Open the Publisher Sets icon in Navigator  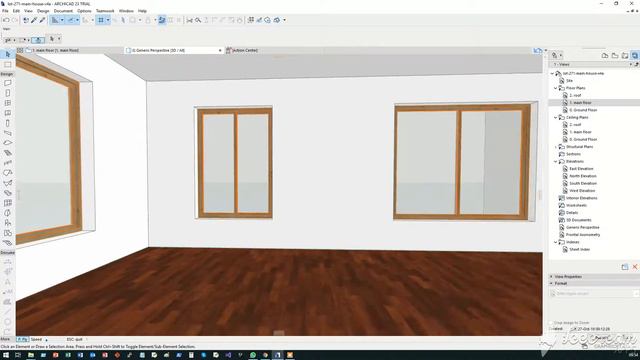634,56
